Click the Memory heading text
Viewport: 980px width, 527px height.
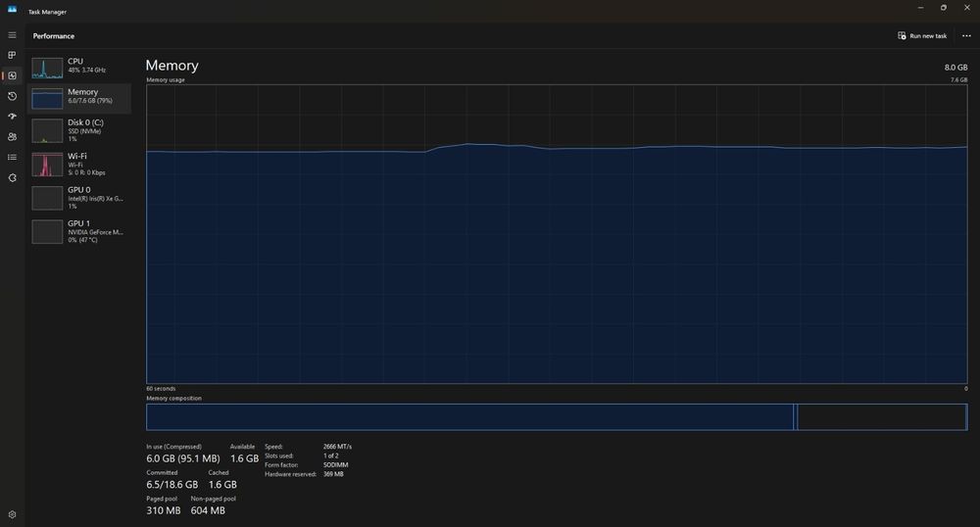171,66
